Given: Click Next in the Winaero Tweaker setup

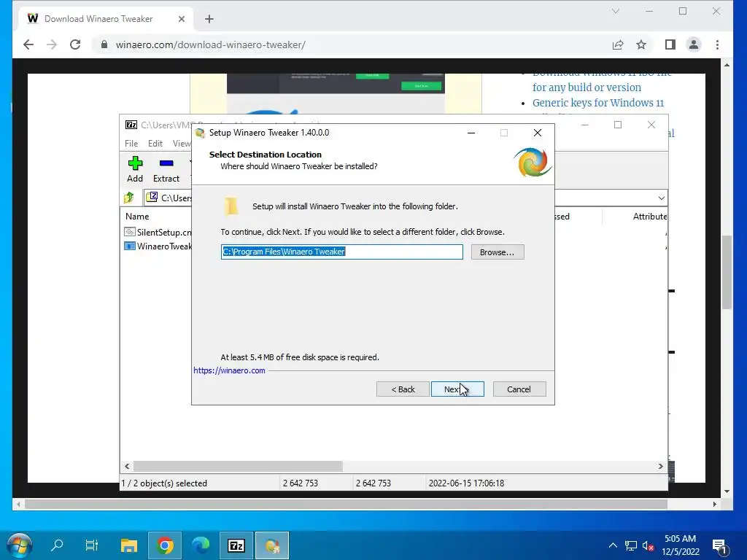Looking at the screenshot, I should [x=457, y=389].
